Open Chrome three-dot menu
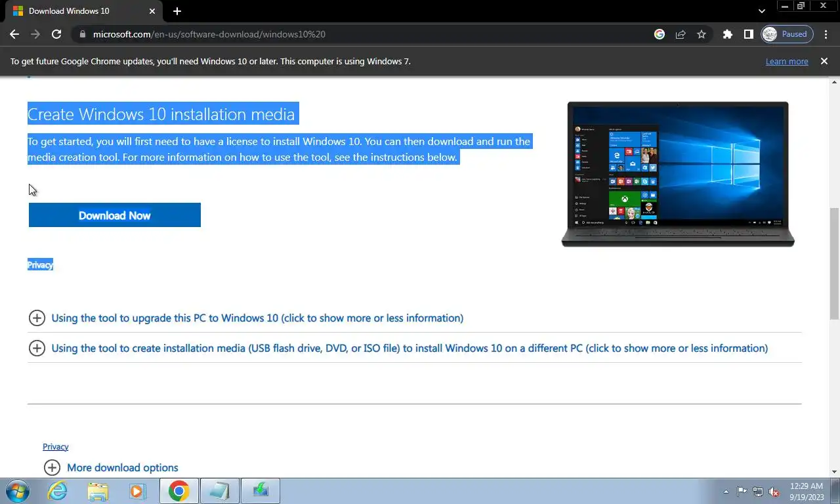 pyautogui.click(x=826, y=34)
